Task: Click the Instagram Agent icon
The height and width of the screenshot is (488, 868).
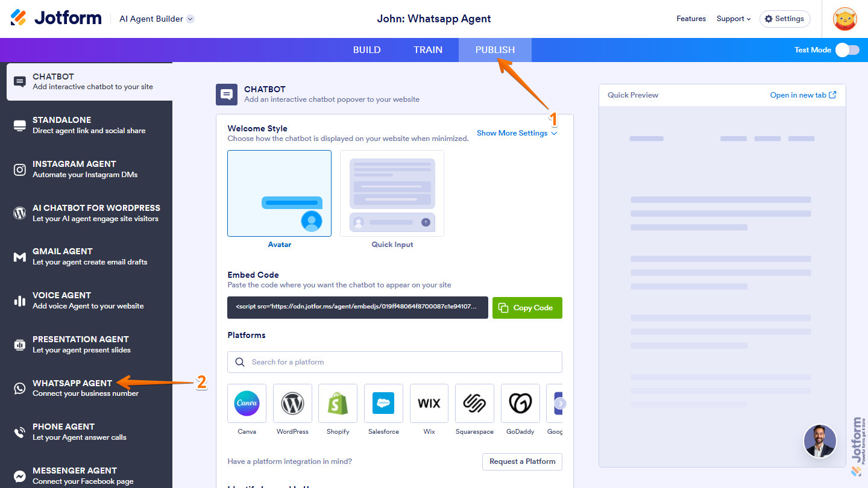Action: pyautogui.click(x=20, y=169)
